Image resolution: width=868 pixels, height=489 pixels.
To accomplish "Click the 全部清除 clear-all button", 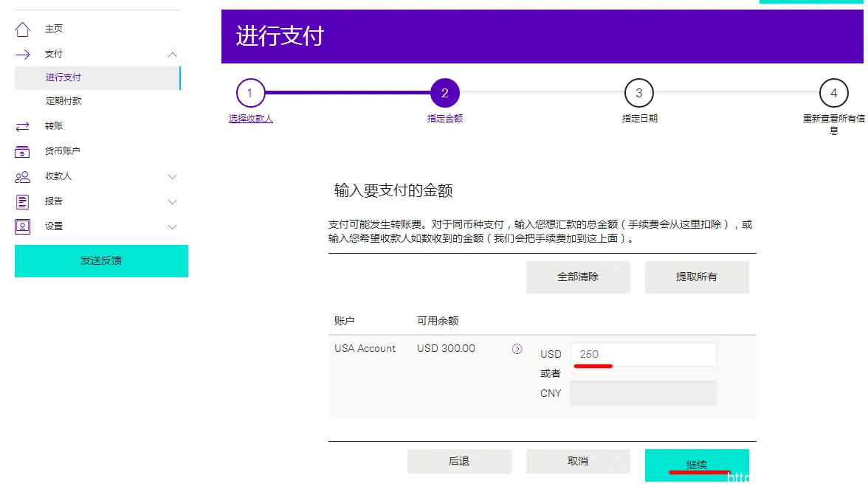I will 578,277.
